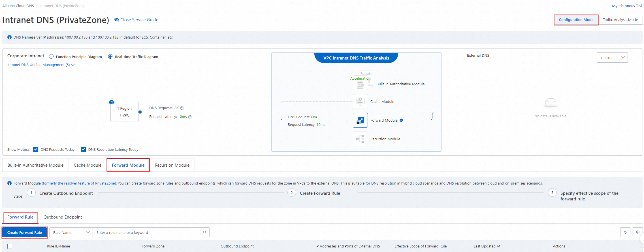This screenshot has width=644, height=252.
Task: Click the refresh icon button
Action: (625, 232)
